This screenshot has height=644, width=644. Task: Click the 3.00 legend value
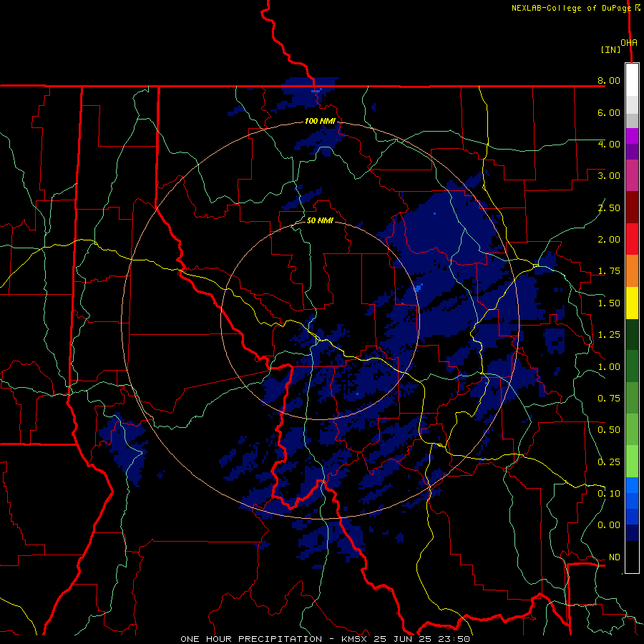pyautogui.click(x=609, y=176)
